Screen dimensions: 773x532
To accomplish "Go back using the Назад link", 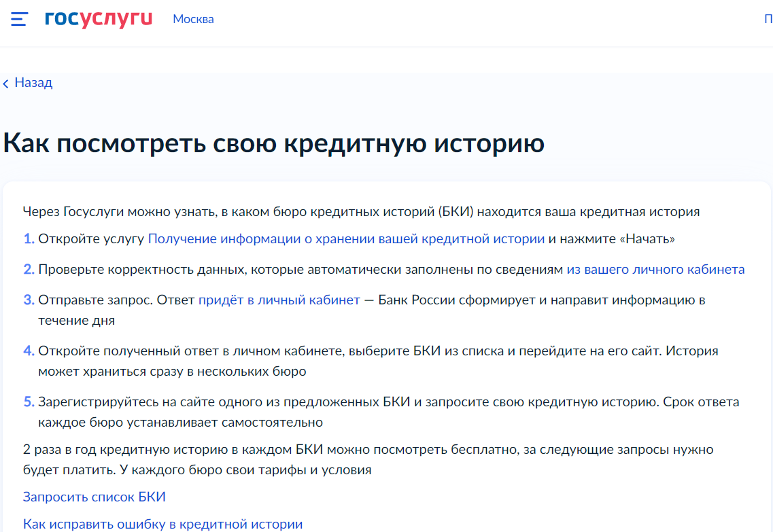I will [x=33, y=83].
